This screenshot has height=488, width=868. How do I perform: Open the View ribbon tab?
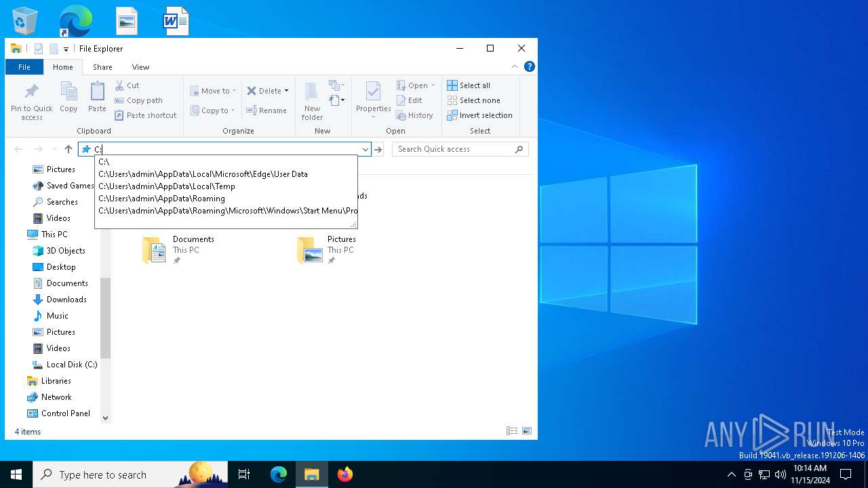click(x=140, y=67)
